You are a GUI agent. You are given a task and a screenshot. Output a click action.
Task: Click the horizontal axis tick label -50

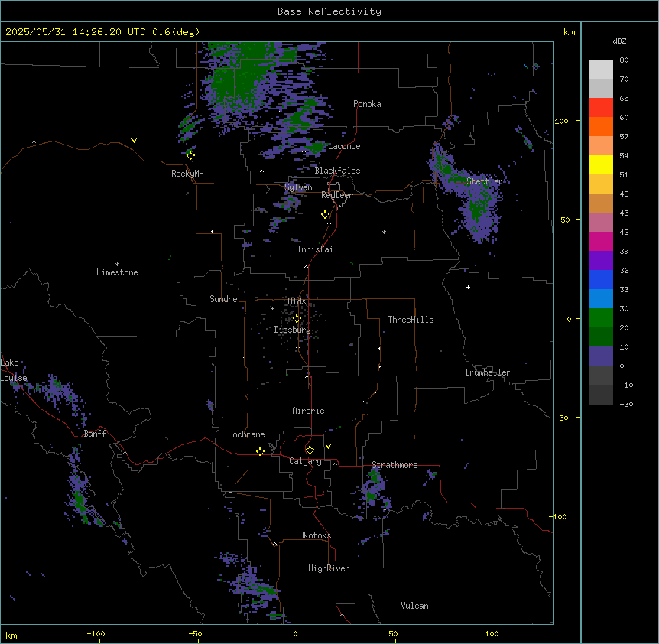click(x=195, y=633)
